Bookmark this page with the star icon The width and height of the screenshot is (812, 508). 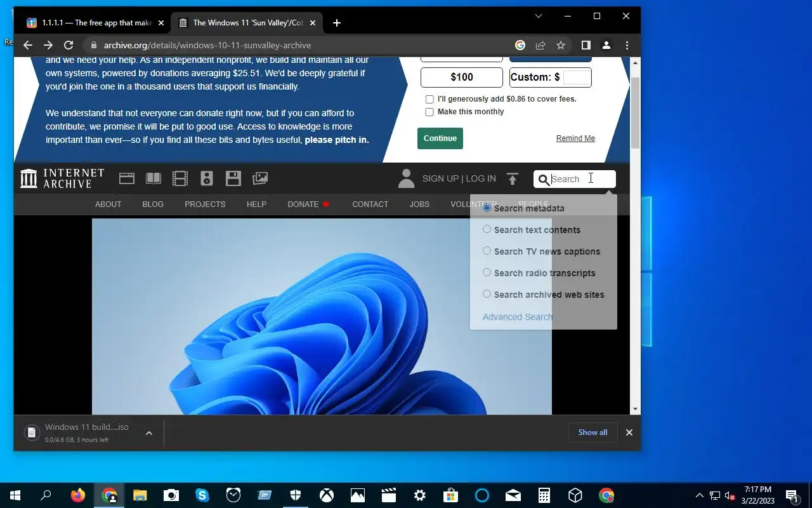pos(561,45)
